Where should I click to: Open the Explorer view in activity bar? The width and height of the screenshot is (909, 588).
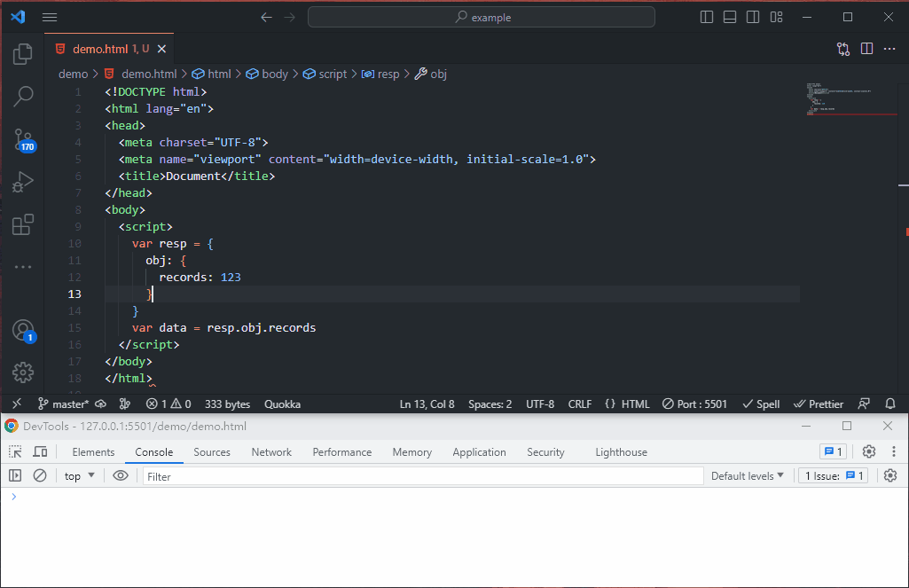point(23,55)
